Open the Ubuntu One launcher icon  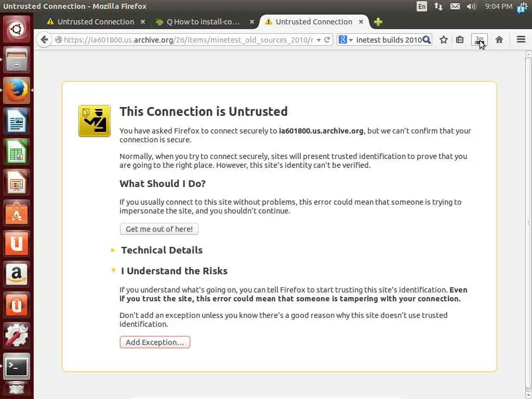(x=16, y=243)
